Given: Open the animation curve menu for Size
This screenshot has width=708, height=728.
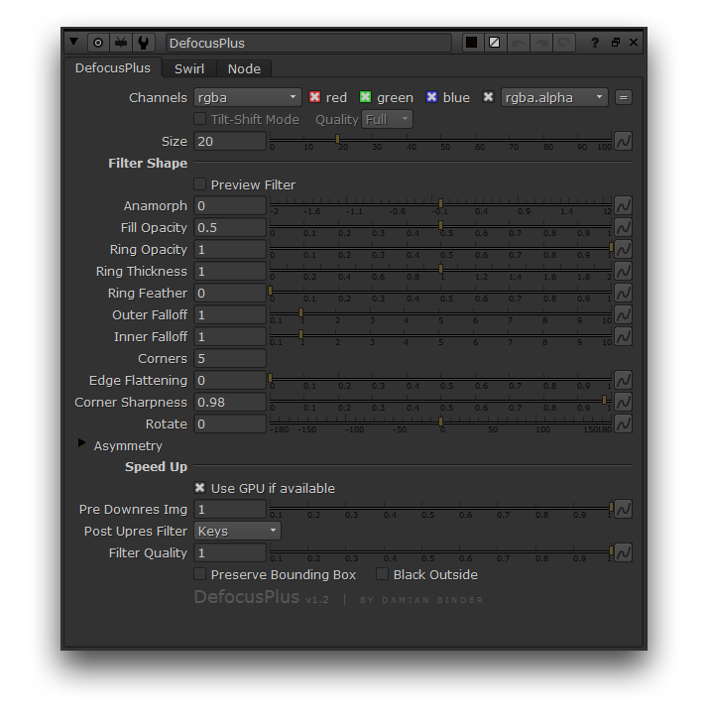Looking at the screenshot, I should click(623, 141).
